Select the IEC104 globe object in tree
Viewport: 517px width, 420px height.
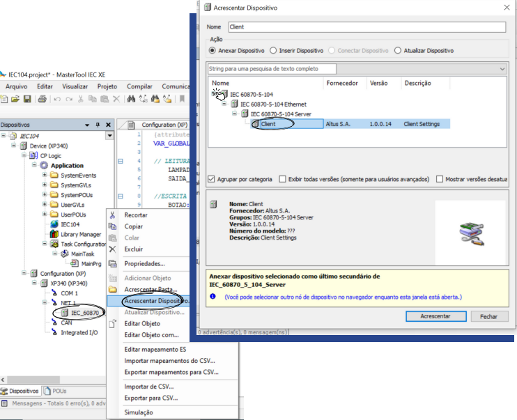[54, 224]
